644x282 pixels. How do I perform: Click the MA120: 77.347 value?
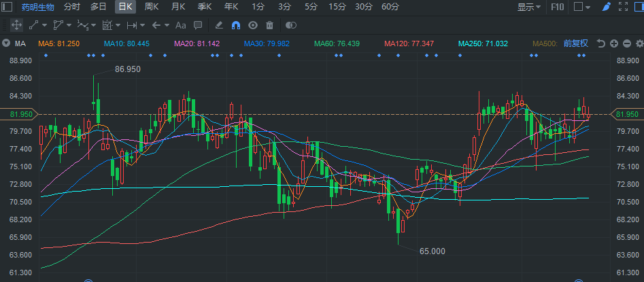click(409, 43)
